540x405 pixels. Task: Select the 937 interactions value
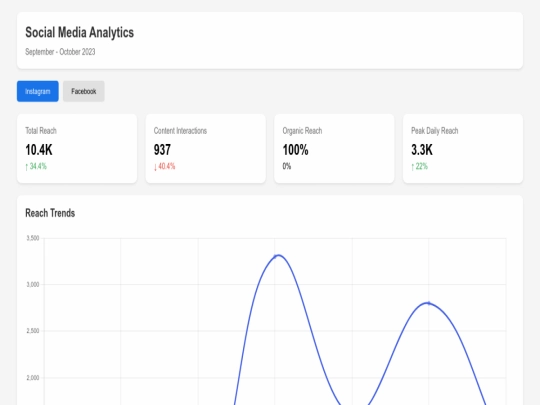pos(162,150)
